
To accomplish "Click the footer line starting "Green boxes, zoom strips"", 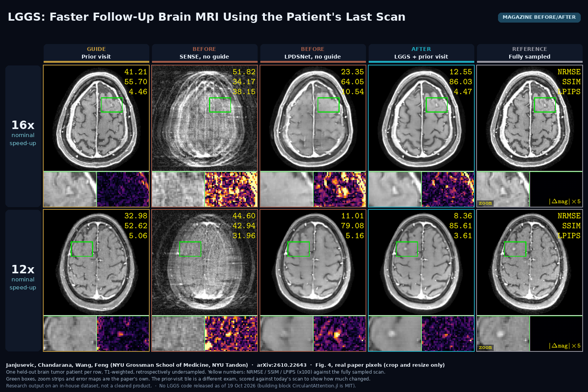I will (188, 379).
